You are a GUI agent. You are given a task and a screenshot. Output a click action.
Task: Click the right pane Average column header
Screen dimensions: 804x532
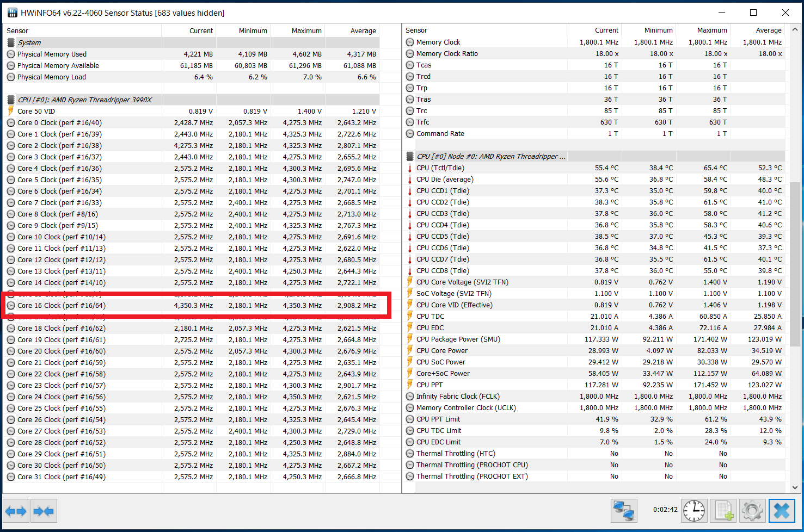coord(758,30)
